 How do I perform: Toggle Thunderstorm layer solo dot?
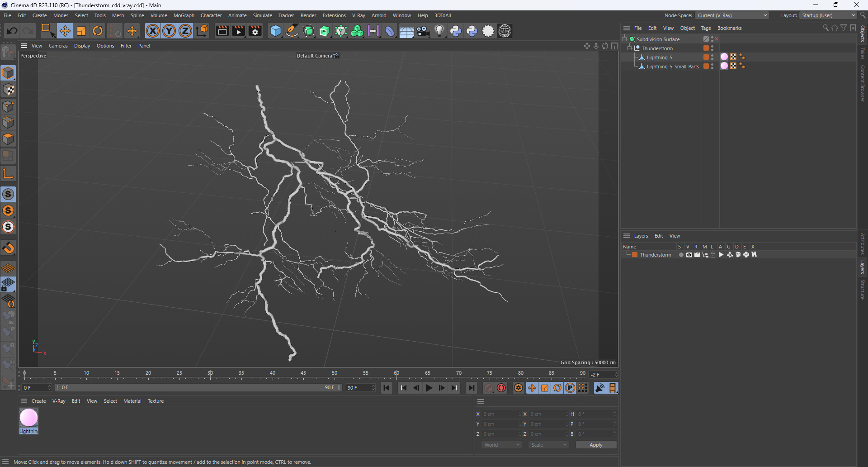point(681,255)
